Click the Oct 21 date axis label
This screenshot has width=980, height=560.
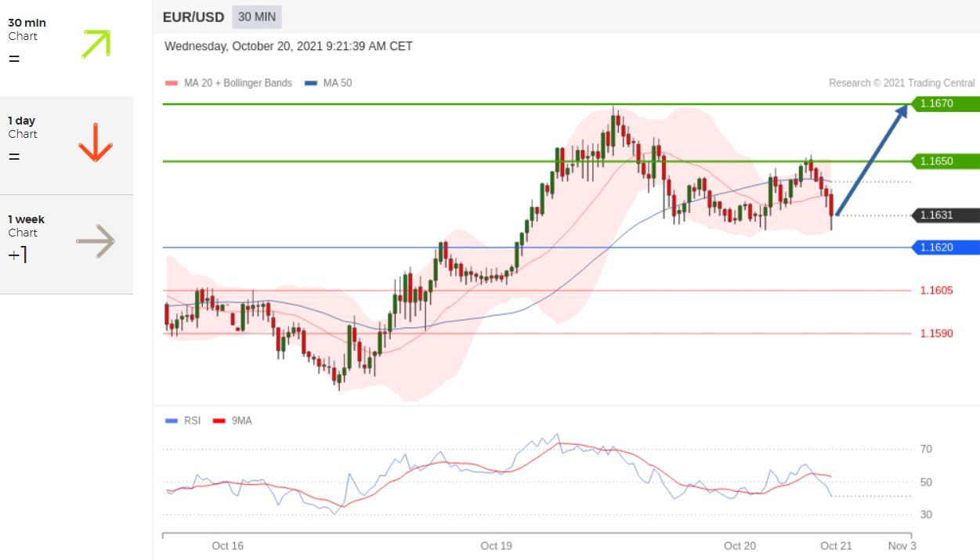click(836, 546)
